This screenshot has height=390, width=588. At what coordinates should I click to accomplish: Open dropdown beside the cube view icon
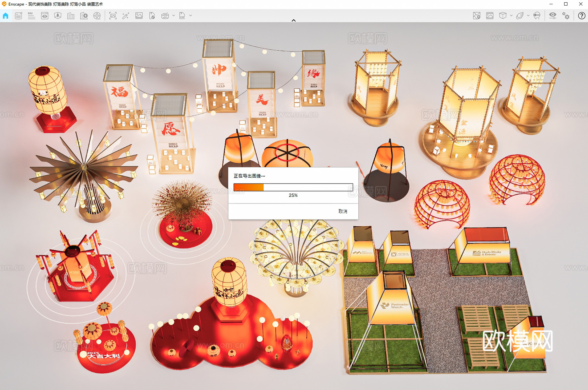point(511,15)
